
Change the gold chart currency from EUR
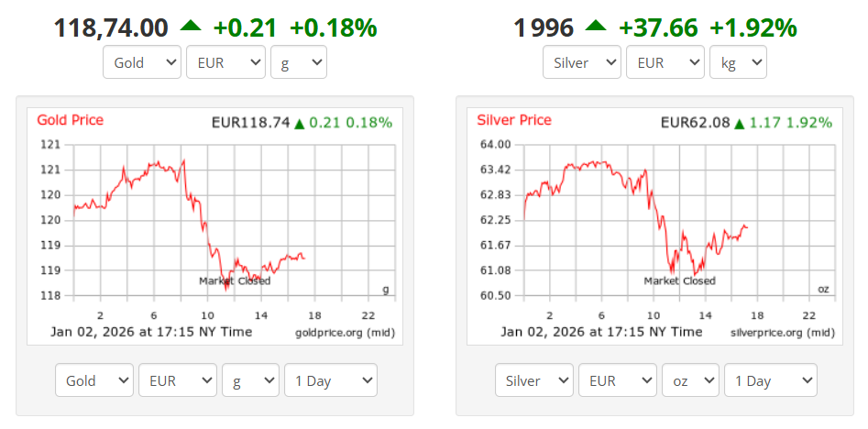(178, 380)
